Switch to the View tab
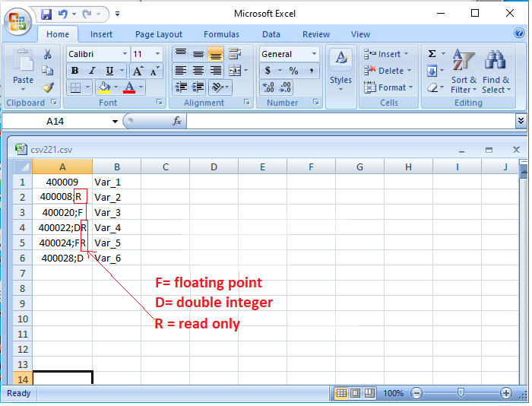The image size is (532, 406). pyautogui.click(x=360, y=34)
